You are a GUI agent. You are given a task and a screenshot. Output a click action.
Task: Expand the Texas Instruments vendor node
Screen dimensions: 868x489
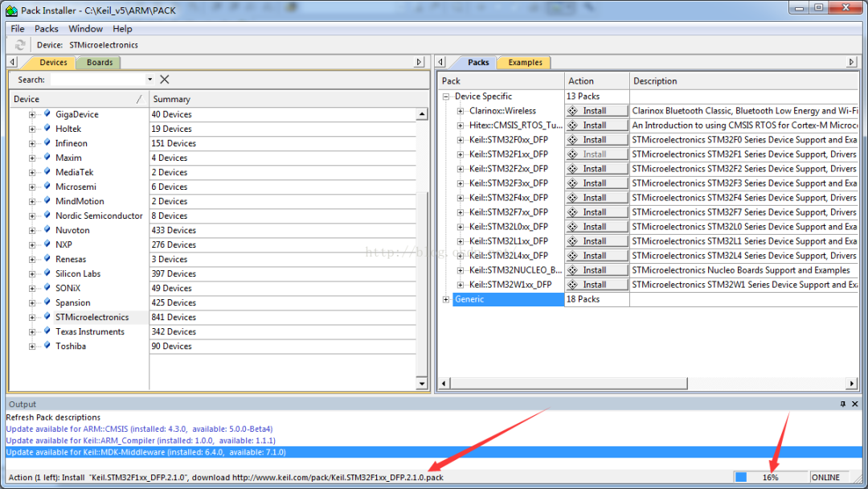coord(32,331)
